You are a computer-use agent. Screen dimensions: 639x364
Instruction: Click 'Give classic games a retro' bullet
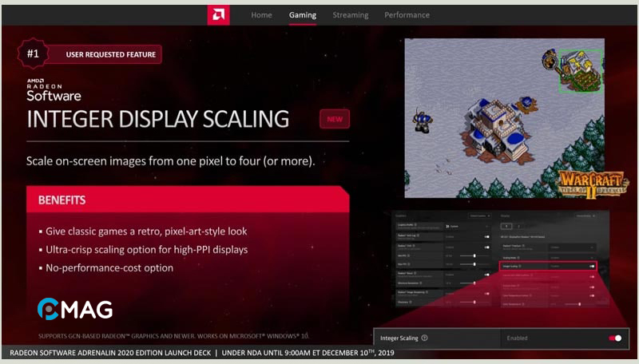(146, 231)
